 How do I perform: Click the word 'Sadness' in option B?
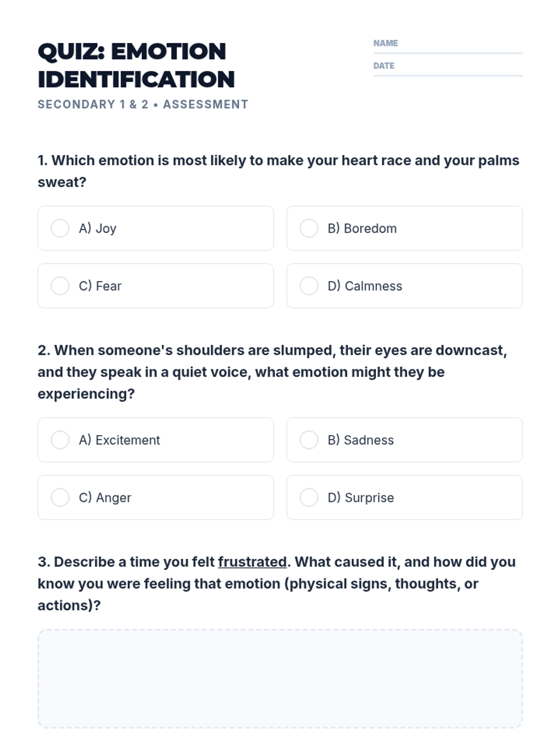pyautogui.click(x=369, y=440)
